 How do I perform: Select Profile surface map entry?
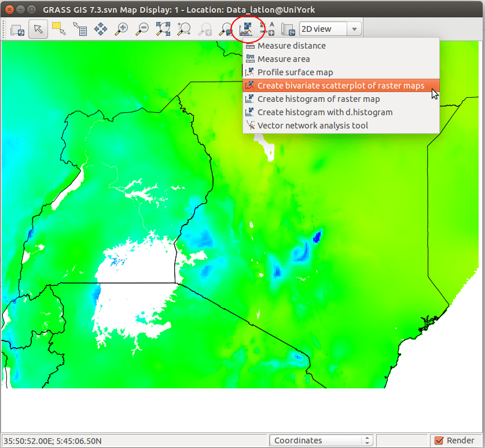click(x=341, y=72)
